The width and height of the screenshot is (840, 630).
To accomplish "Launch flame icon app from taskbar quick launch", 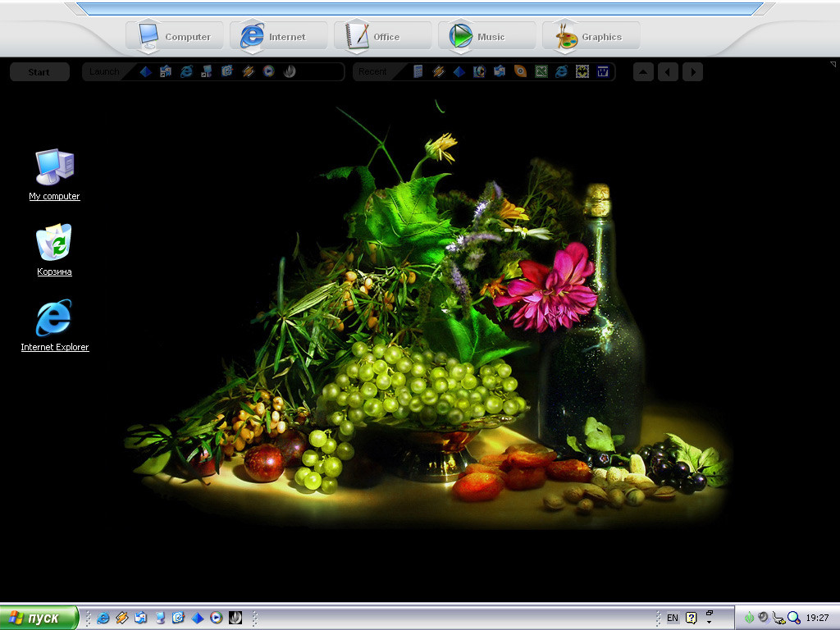I will click(x=235, y=618).
